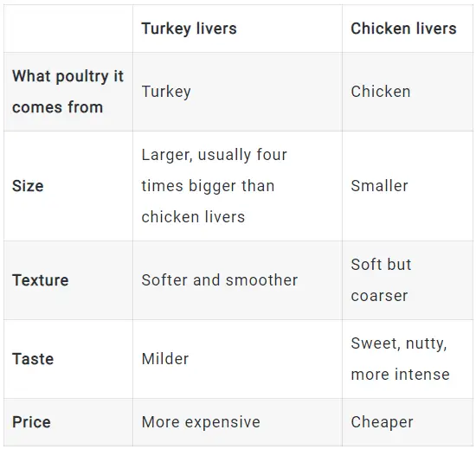Click the Chicken livers column header
Viewport: 476px width, 449px height.
(x=403, y=29)
